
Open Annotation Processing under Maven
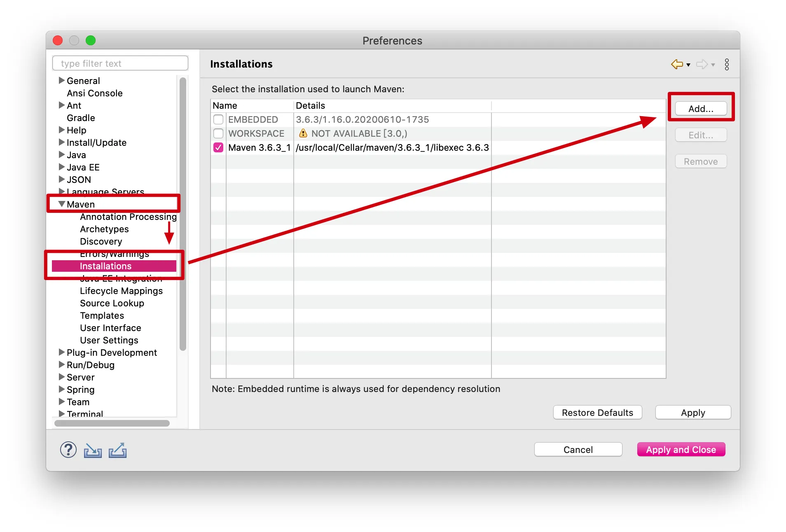click(x=128, y=217)
